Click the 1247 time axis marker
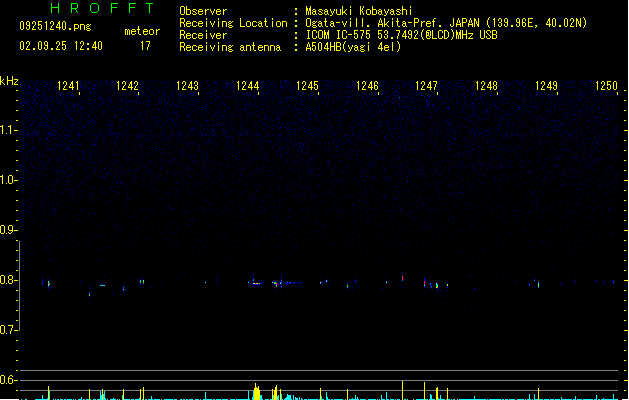The image size is (629, 400). pos(426,86)
